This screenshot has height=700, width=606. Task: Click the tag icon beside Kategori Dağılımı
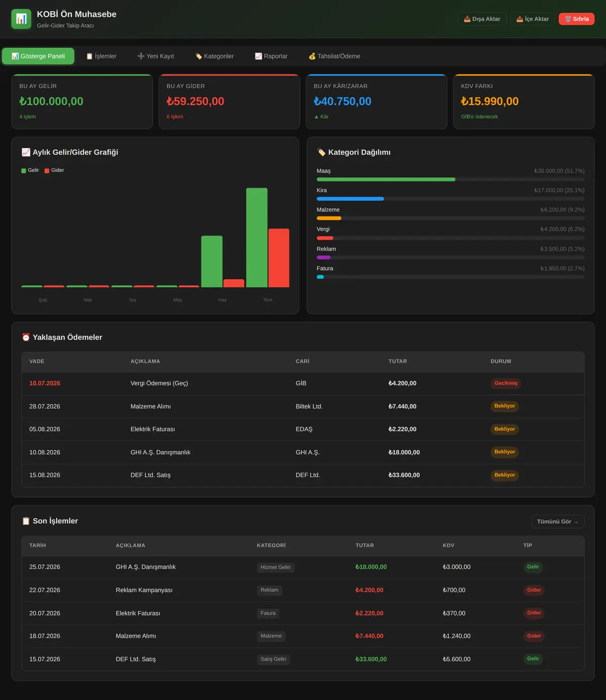click(321, 152)
